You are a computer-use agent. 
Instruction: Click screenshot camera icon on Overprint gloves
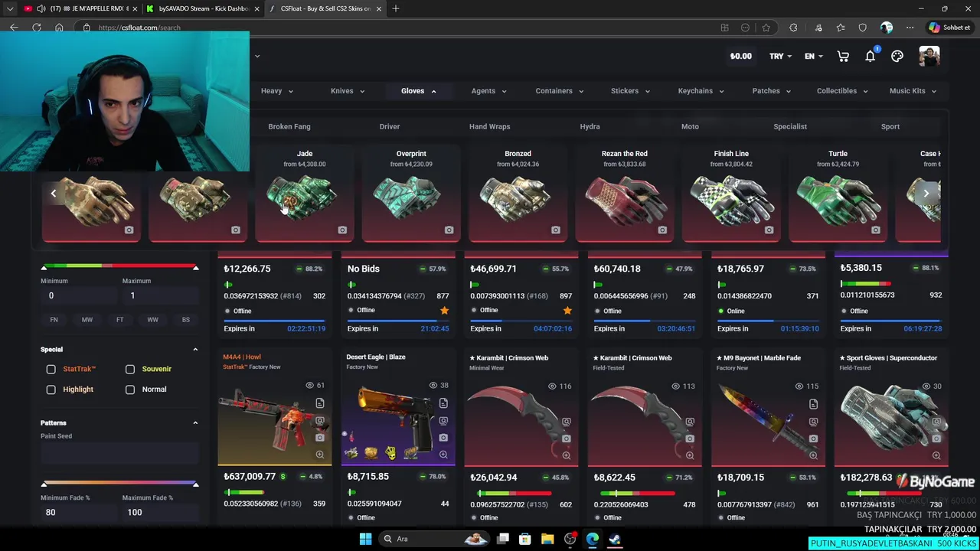pyautogui.click(x=449, y=230)
